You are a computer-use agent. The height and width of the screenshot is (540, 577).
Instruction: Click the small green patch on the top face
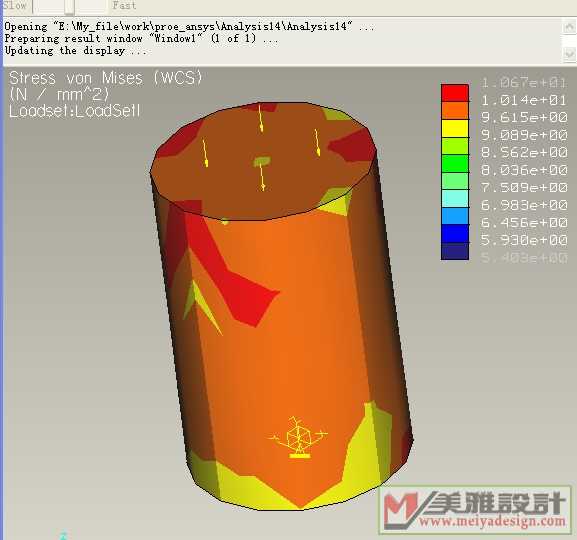coord(262,161)
